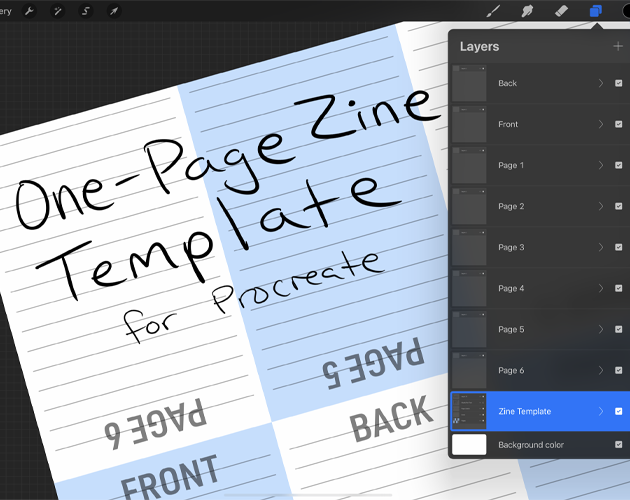
Task: Expand the Back group chevron
Action: click(601, 83)
